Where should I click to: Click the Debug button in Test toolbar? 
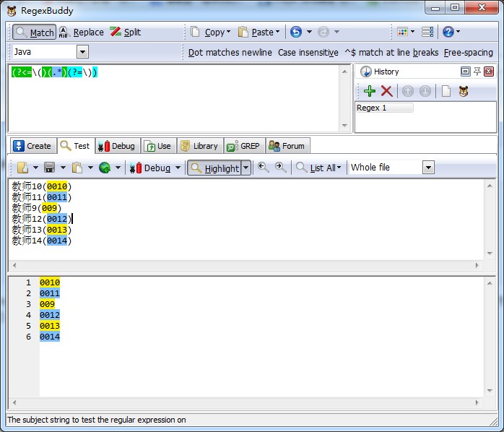(150, 168)
